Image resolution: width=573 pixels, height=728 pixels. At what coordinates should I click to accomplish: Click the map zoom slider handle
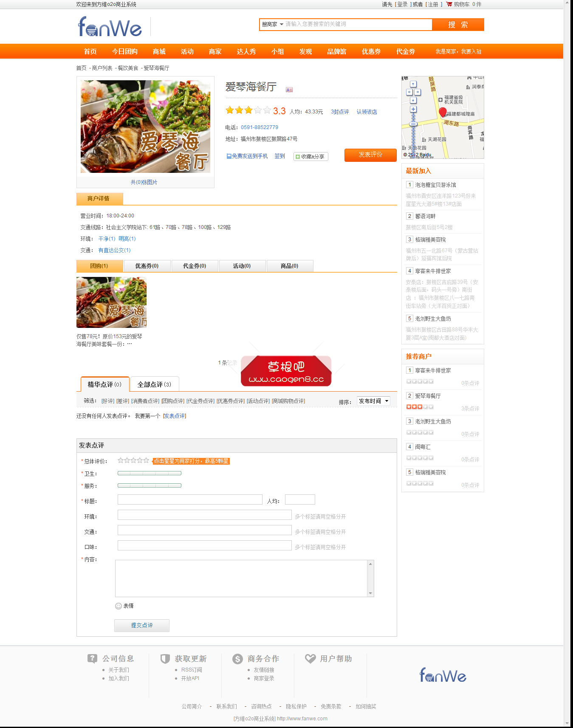pos(413,124)
